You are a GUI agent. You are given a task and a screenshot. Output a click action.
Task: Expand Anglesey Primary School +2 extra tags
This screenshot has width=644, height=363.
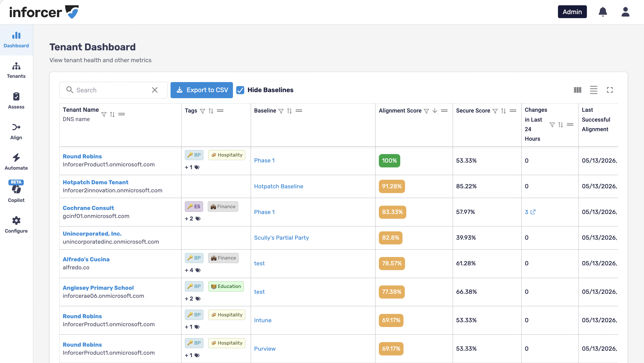coord(193,299)
